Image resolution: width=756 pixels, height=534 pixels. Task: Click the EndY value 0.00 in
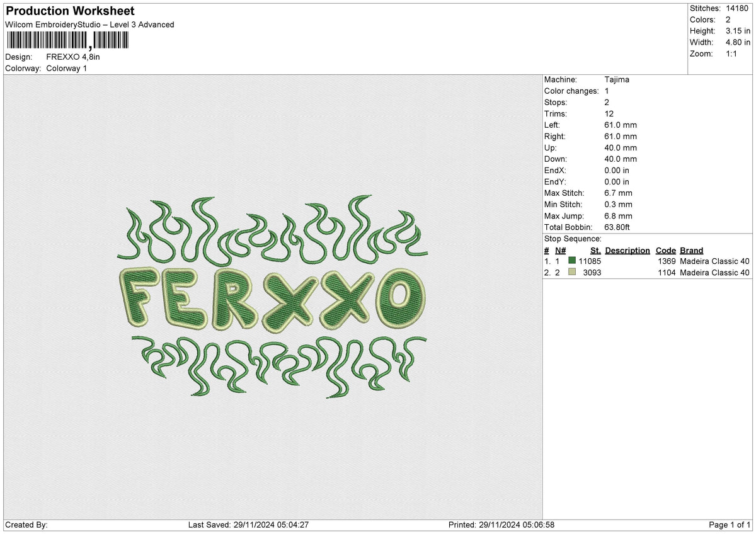(x=617, y=181)
